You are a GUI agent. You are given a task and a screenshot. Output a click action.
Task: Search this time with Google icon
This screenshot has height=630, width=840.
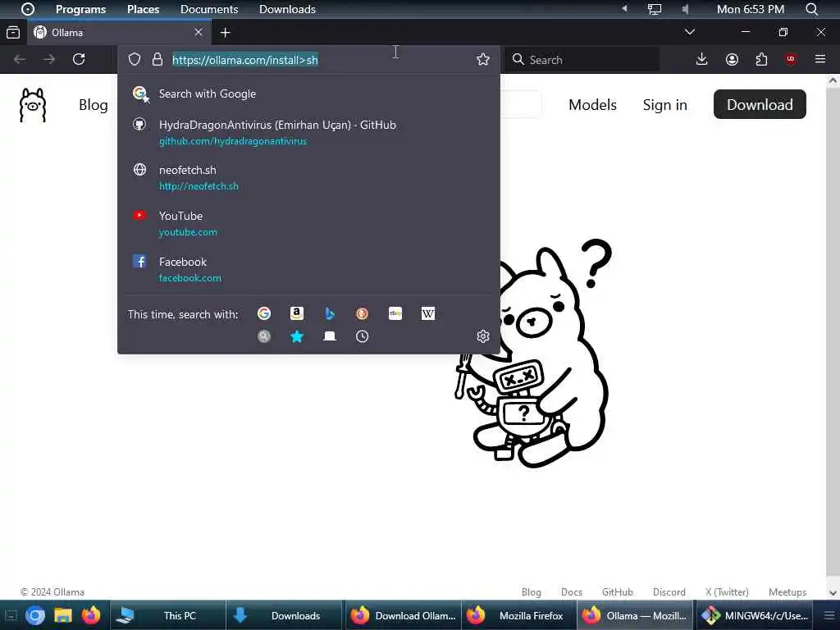point(263,313)
